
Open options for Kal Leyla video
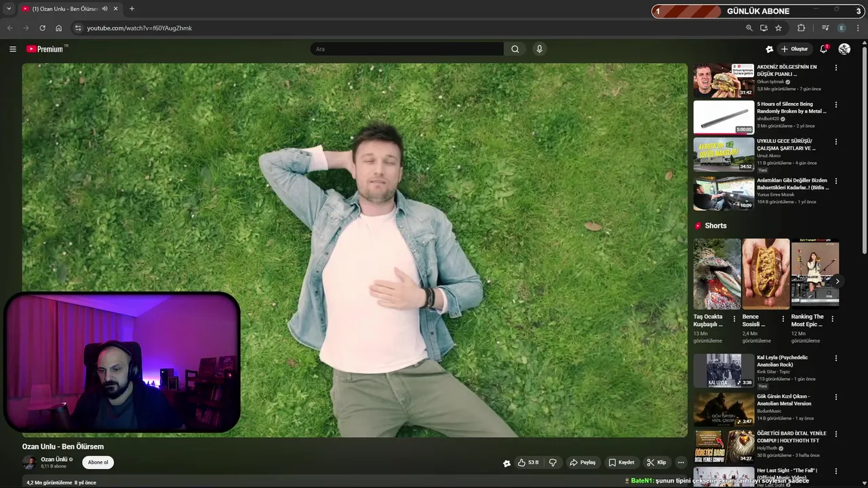click(835, 358)
